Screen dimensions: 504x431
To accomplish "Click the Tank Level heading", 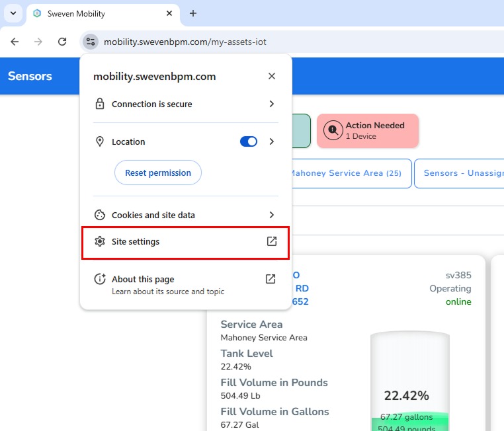I will click(247, 353).
